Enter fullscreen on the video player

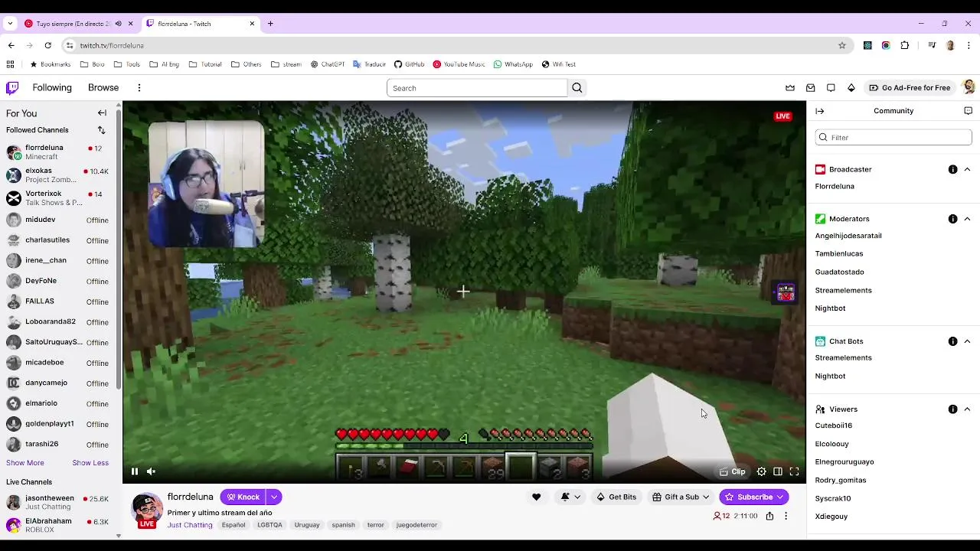click(794, 472)
